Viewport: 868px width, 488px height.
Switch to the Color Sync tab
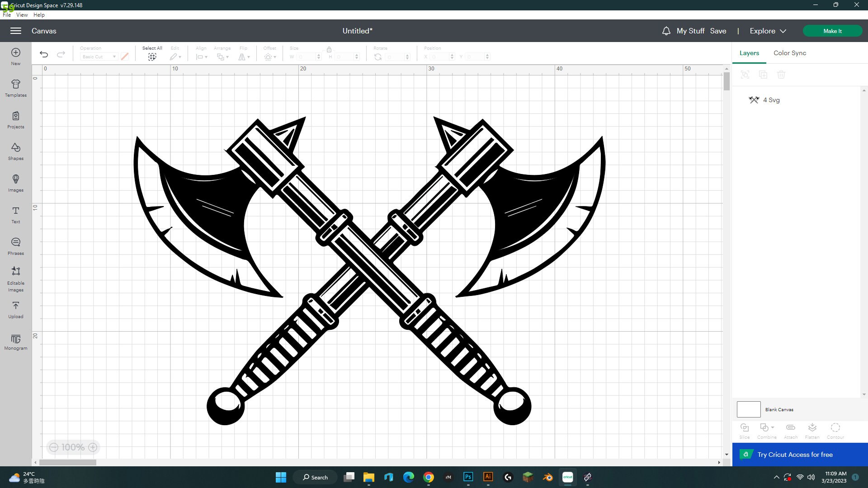click(x=789, y=53)
